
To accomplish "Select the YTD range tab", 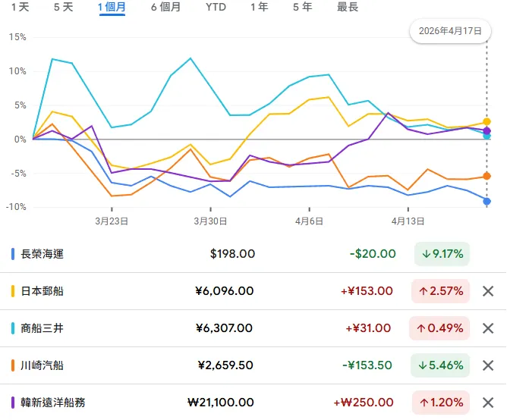I will coord(216,7).
